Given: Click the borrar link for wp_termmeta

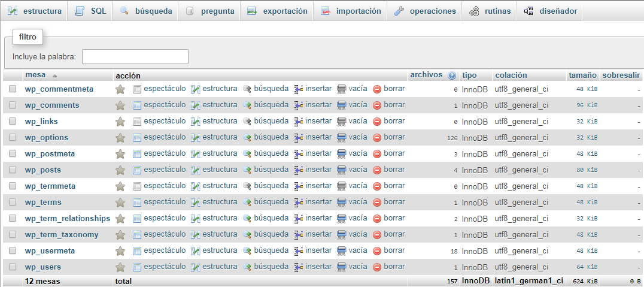Looking at the screenshot, I should point(394,186).
